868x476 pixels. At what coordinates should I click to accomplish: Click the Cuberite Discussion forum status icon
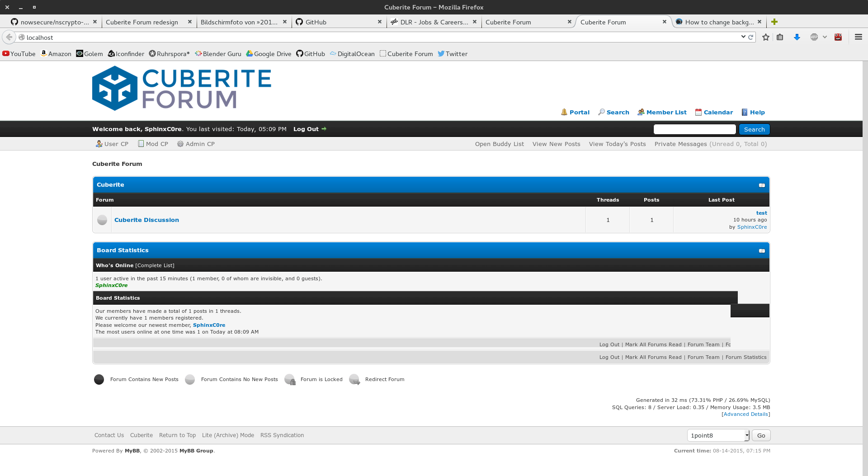coord(102,220)
